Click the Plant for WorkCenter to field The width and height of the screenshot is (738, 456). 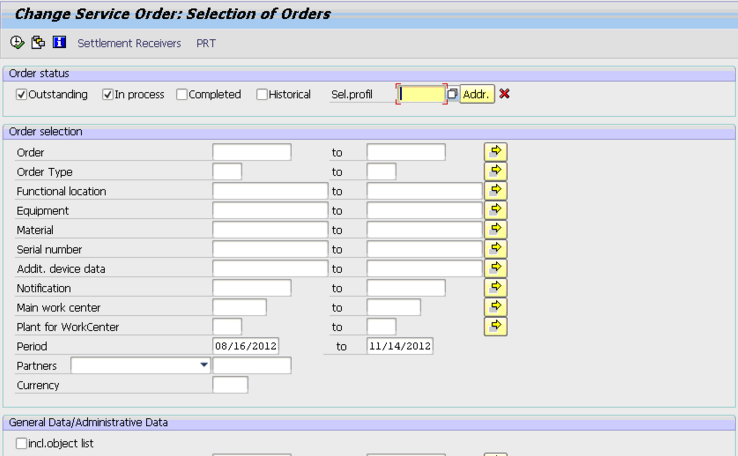click(x=382, y=326)
